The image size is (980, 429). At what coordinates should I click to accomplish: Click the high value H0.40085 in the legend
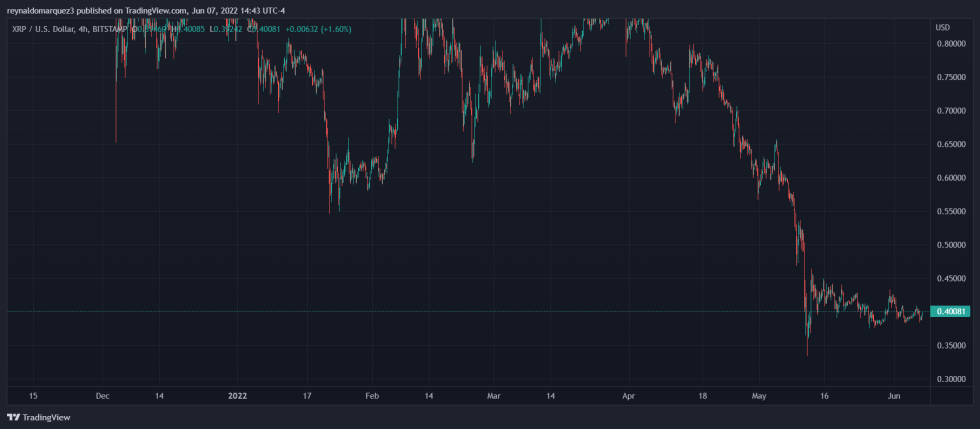point(187,29)
